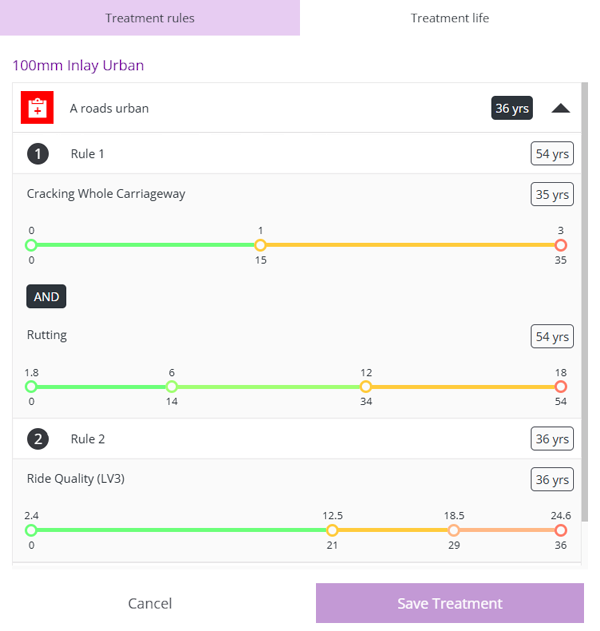Click the Cancel button

coord(150,603)
